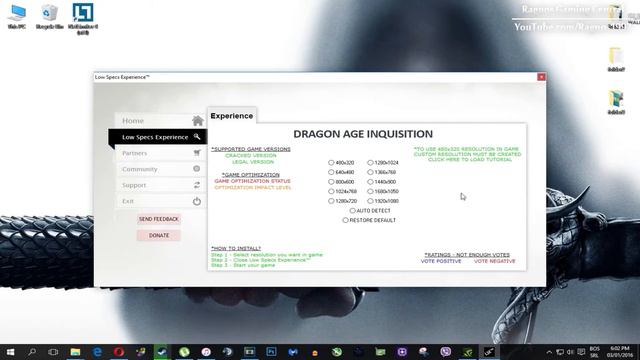Screen dimensions: 640x360
Task: Click the Game Optimization Status text
Action: click(x=252, y=181)
